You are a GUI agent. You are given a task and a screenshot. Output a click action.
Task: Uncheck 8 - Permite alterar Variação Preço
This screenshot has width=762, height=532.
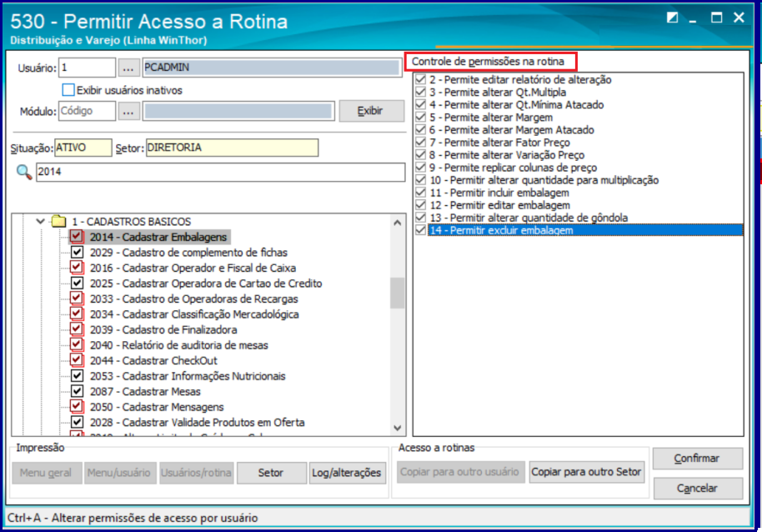point(421,155)
